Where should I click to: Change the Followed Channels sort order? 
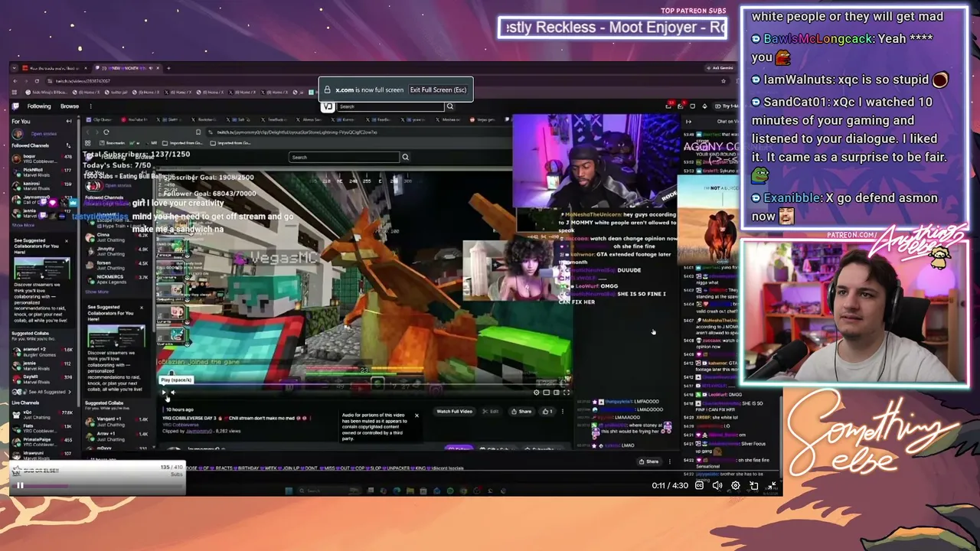tap(69, 145)
